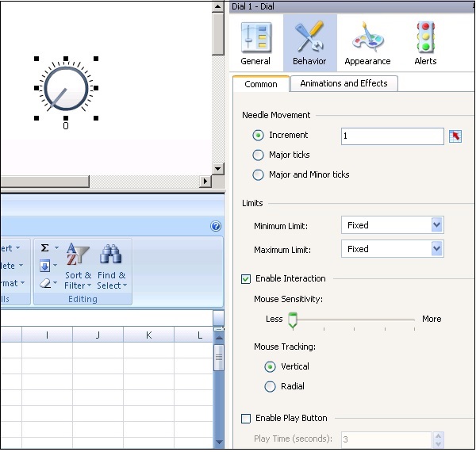Open the Alerts traffic light section
The height and width of the screenshot is (452, 476).
tap(425, 43)
